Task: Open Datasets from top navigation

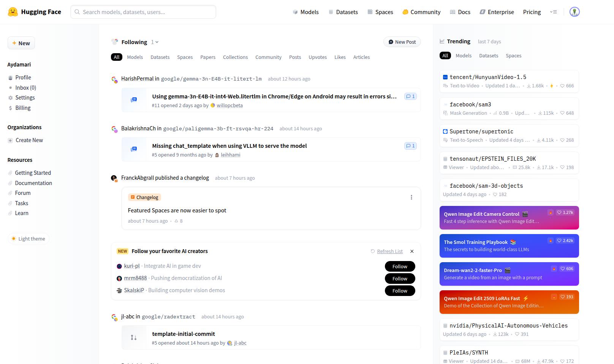Action: click(343, 12)
